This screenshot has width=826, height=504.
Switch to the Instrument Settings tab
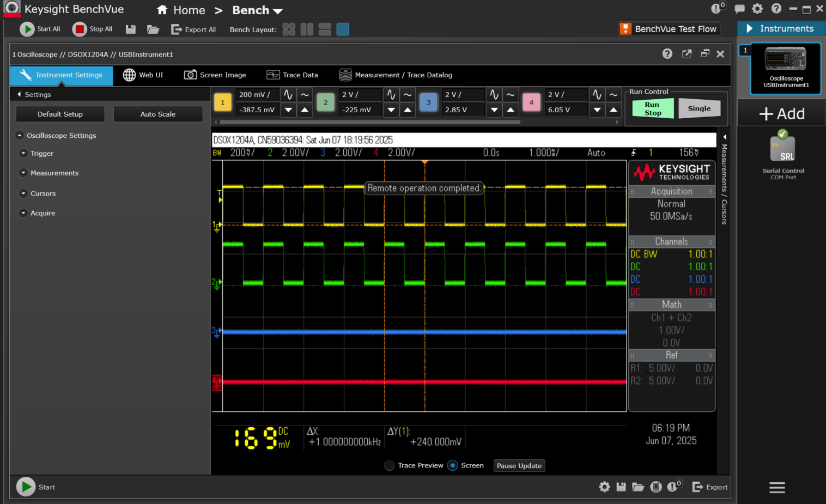pyautogui.click(x=61, y=75)
